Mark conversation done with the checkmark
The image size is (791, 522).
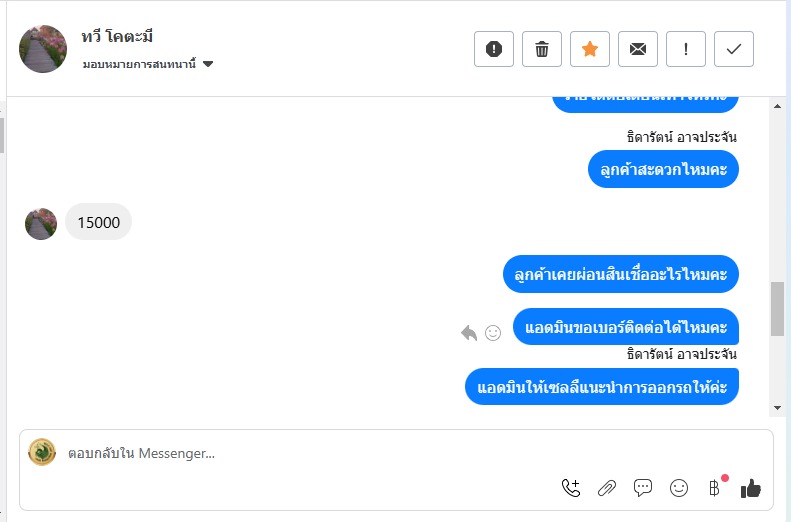[734, 49]
